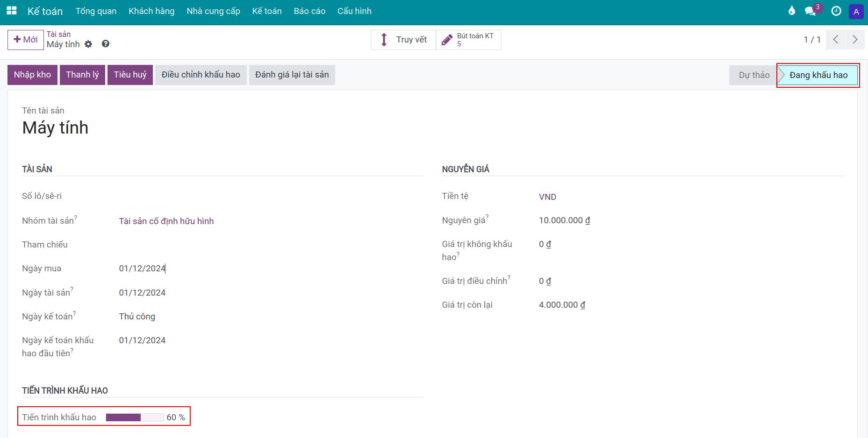Click the Ngày mua date field
The height and width of the screenshot is (438, 868).
[142, 268]
